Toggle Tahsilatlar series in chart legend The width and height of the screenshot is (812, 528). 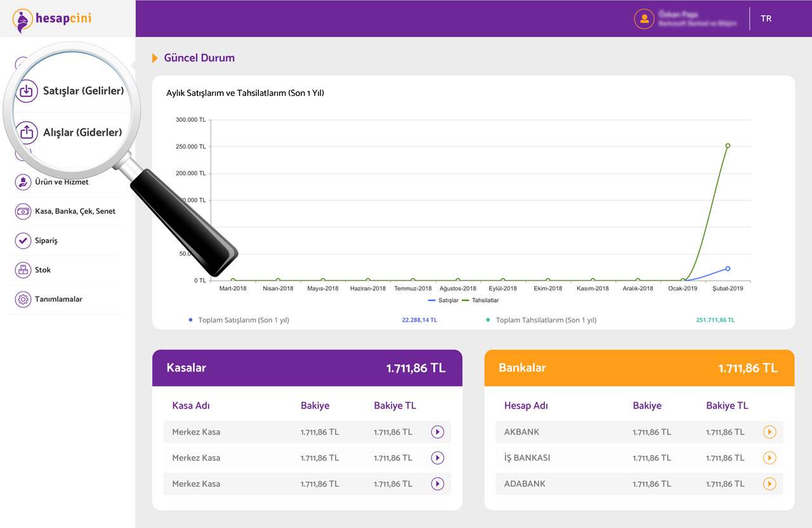(480, 300)
